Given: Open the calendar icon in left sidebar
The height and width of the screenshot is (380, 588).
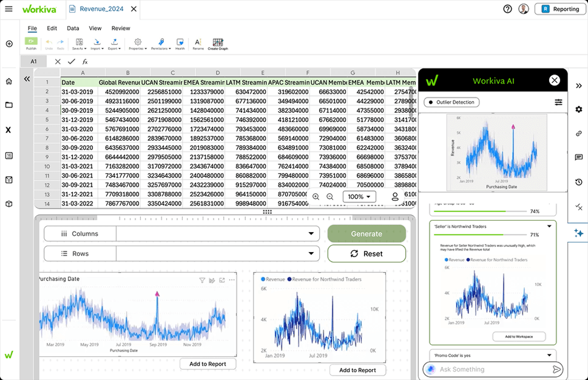Looking at the screenshot, I should (9, 155).
